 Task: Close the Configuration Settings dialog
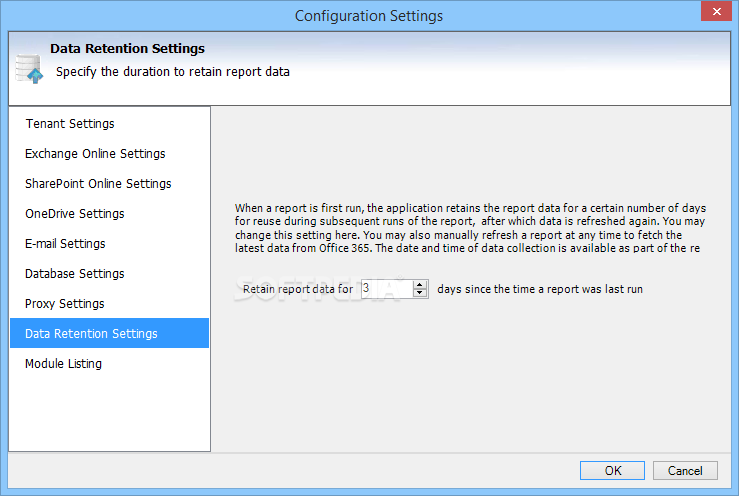pos(716,11)
